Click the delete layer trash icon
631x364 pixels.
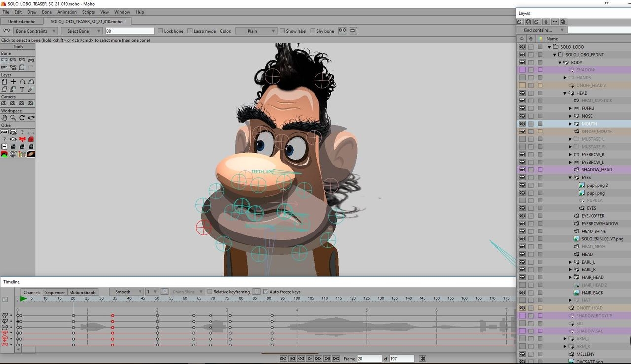pos(546,22)
